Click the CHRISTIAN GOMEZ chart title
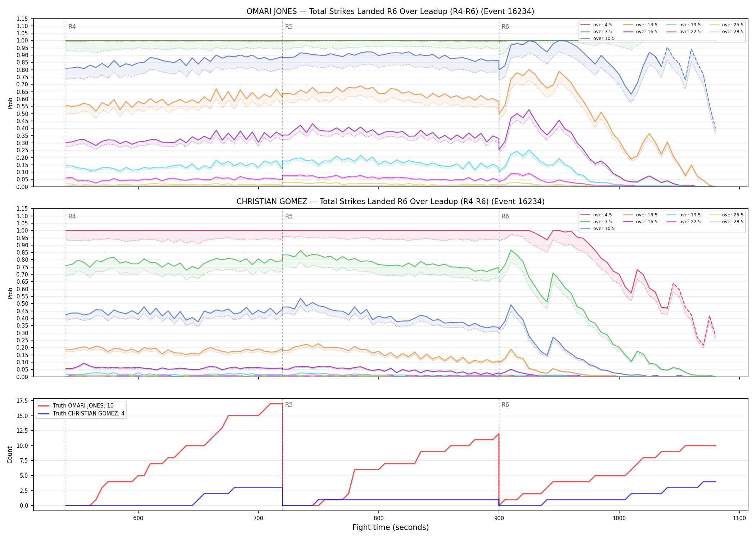756x540 pixels. 390,202
